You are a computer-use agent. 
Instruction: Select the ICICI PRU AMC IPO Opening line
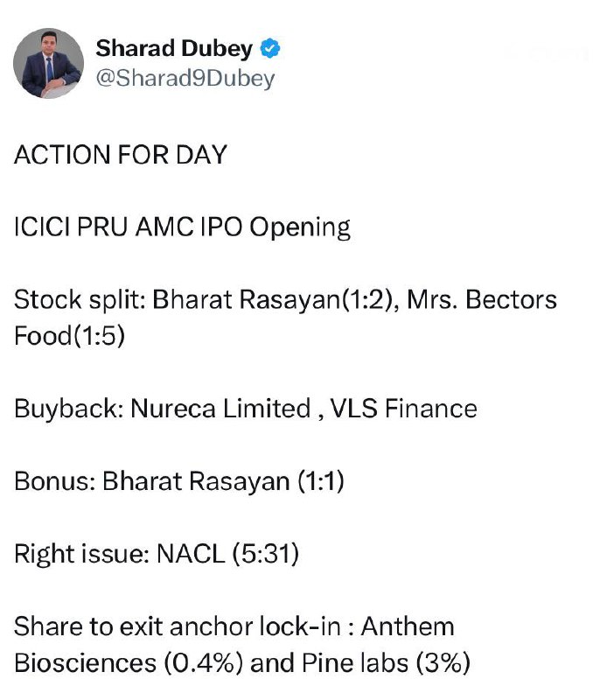pyautogui.click(x=182, y=227)
